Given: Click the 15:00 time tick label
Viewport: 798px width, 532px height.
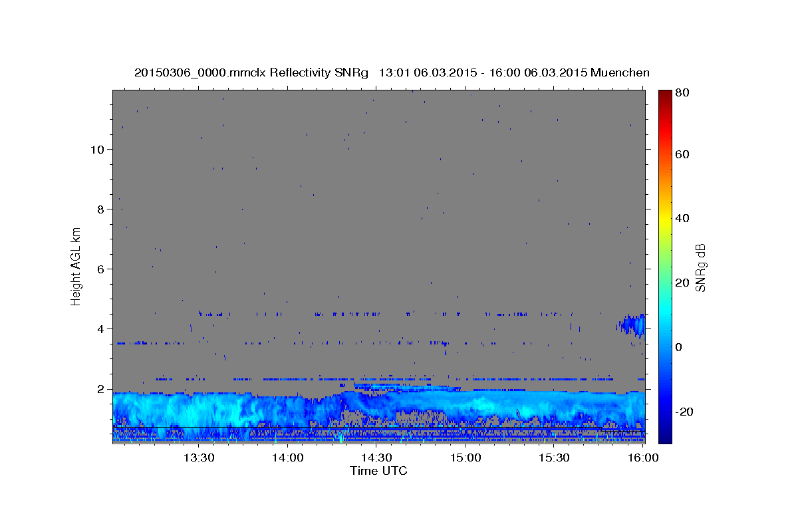Looking at the screenshot, I should [465, 458].
